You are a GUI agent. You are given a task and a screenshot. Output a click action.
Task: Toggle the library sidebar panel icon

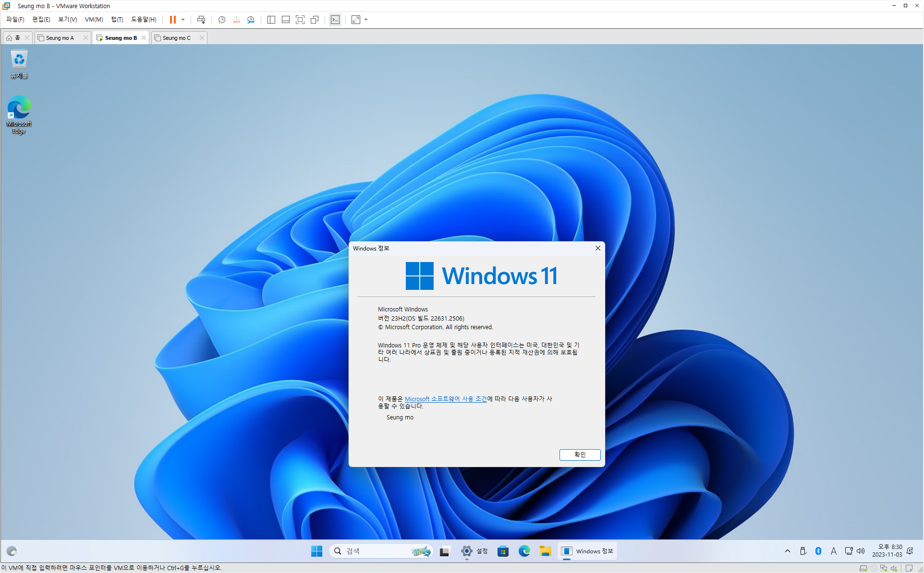(271, 20)
